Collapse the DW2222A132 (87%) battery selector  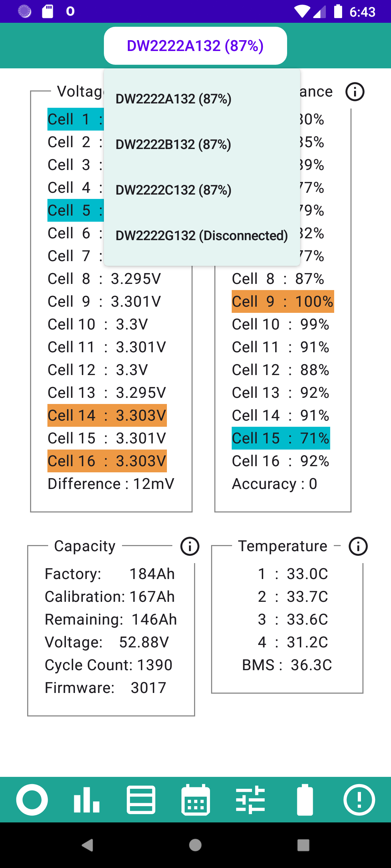pyautogui.click(x=195, y=46)
